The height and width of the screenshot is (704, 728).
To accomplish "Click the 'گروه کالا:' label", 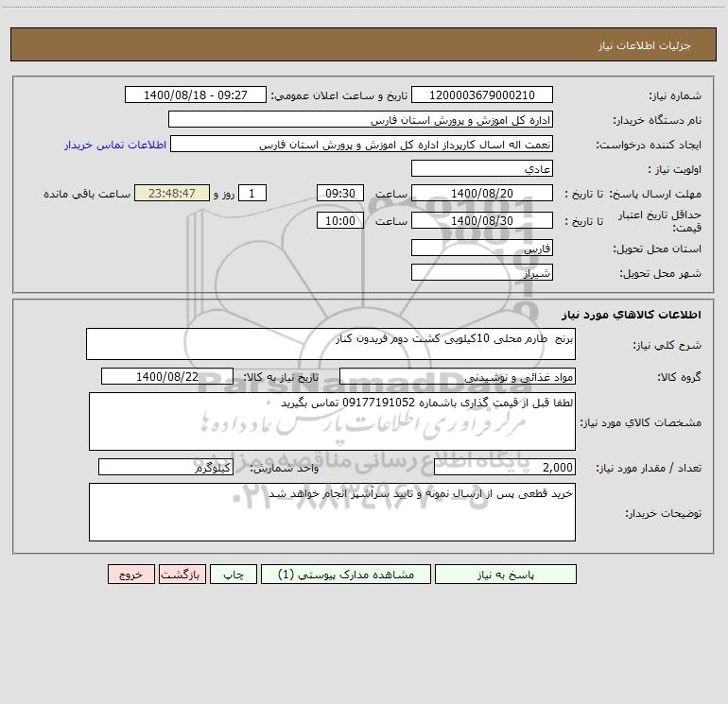I will pyautogui.click(x=679, y=377).
